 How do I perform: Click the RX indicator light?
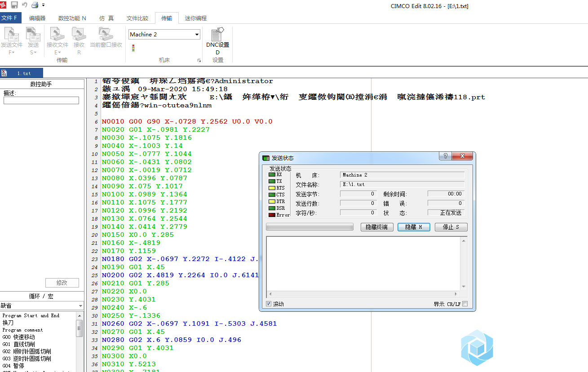point(272,174)
